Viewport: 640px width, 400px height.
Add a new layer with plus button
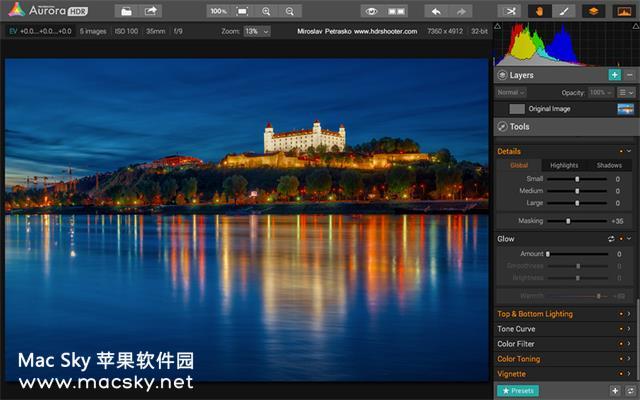(x=614, y=75)
